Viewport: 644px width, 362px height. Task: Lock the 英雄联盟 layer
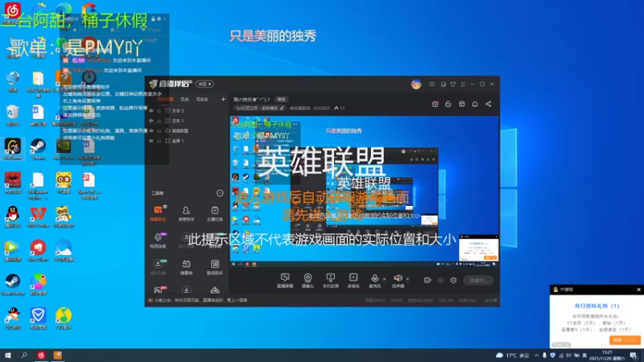click(159, 130)
